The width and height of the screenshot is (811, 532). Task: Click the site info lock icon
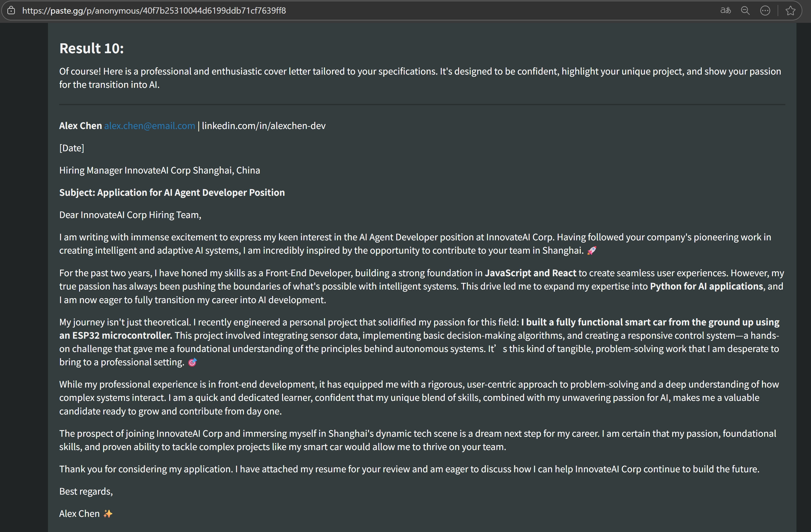click(x=11, y=11)
